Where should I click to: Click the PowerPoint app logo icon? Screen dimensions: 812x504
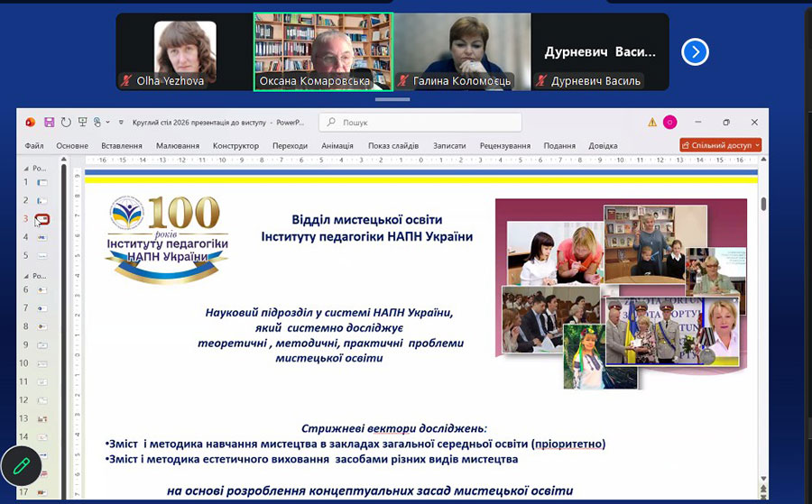pyautogui.click(x=31, y=123)
